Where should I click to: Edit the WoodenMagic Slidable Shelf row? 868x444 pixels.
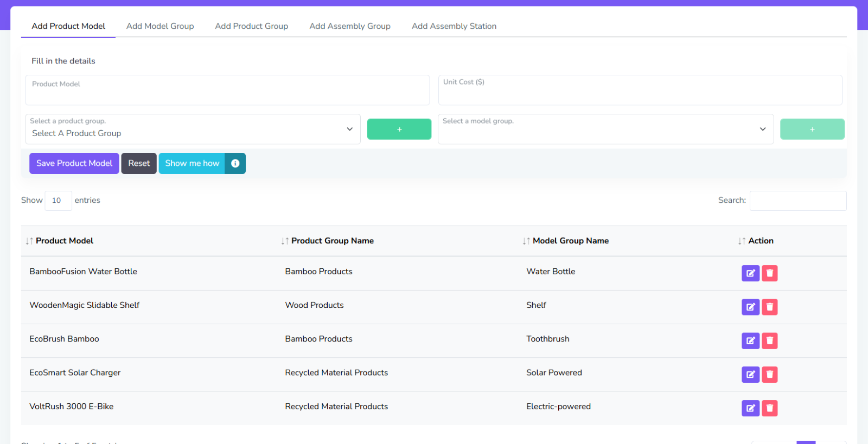point(750,307)
